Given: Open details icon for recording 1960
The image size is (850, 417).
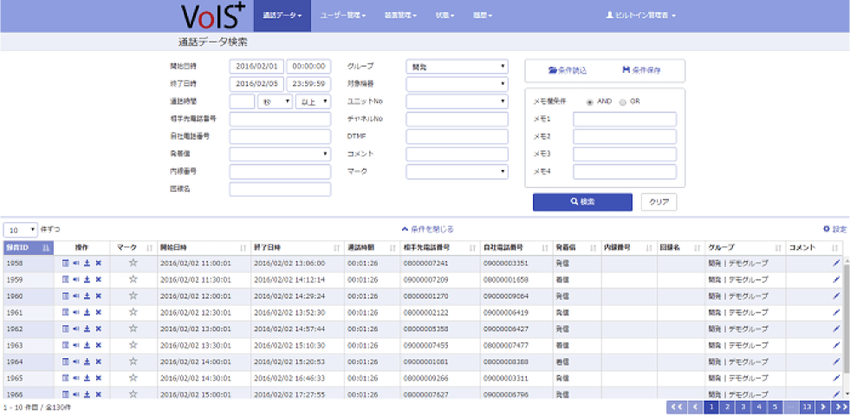Looking at the screenshot, I should point(66,296).
